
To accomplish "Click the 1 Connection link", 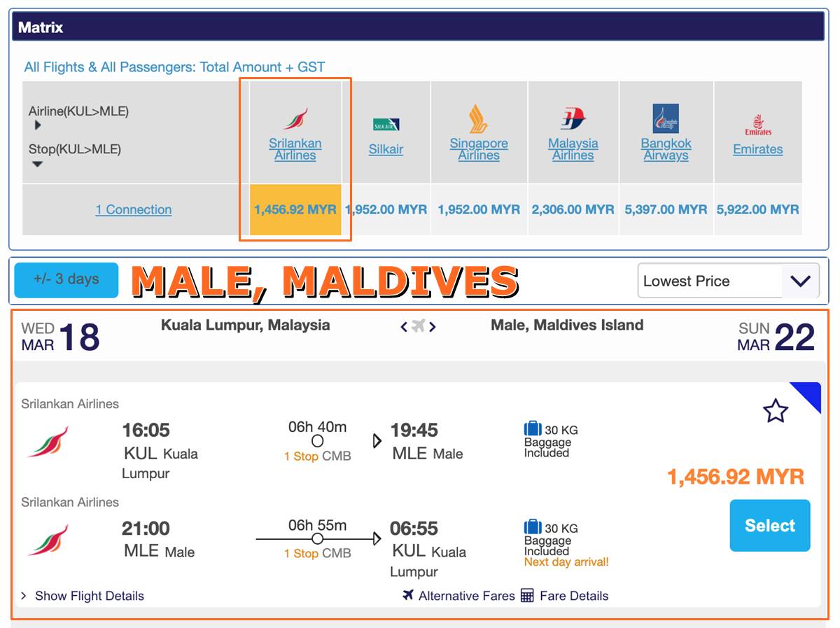I will 134,209.
